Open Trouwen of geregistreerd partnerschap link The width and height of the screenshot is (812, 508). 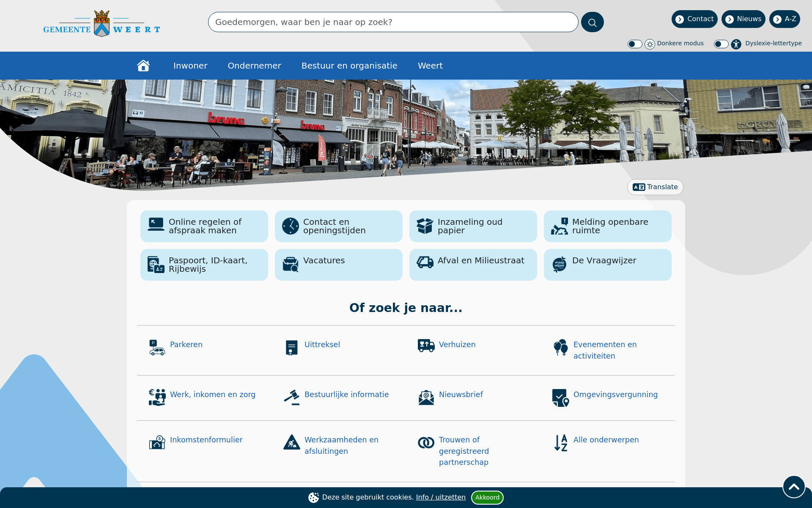click(464, 451)
